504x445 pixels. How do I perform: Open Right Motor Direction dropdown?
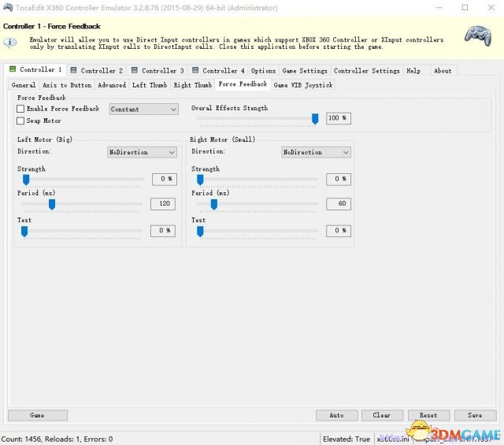(x=316, y=152)
